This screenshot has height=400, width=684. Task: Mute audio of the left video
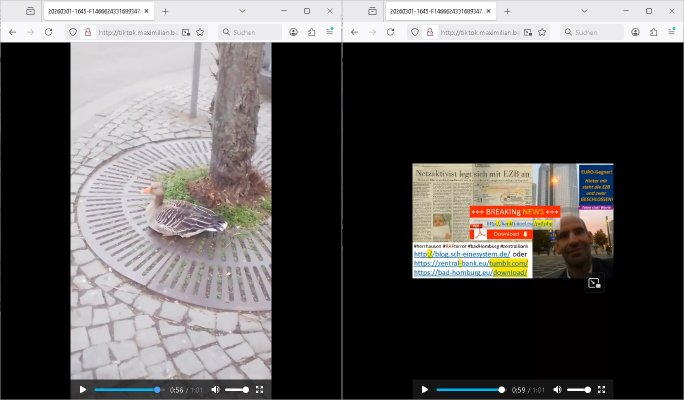215,389
